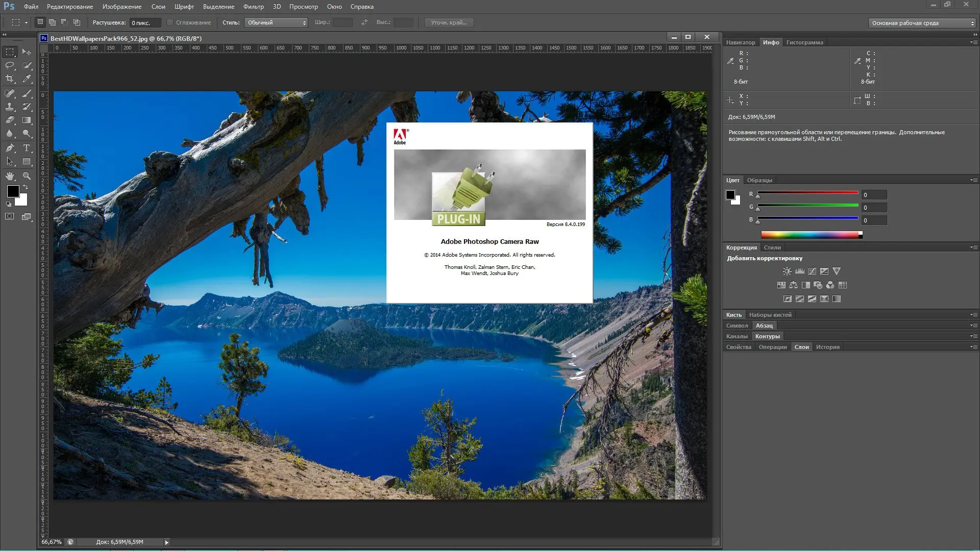Open the tool preset picker arrow
Screen dimensions: 980x551
click(x=26, y=22)
